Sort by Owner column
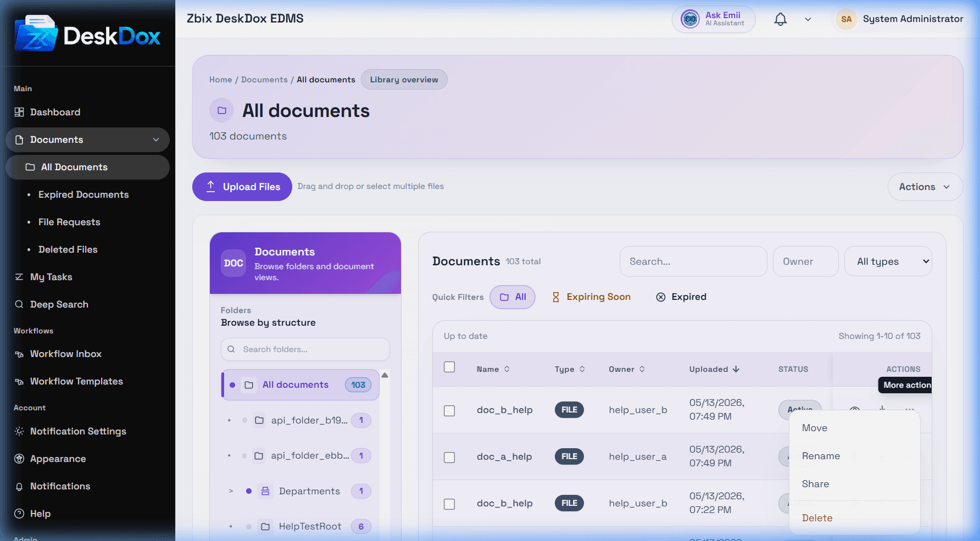 (x=627, y=369)
